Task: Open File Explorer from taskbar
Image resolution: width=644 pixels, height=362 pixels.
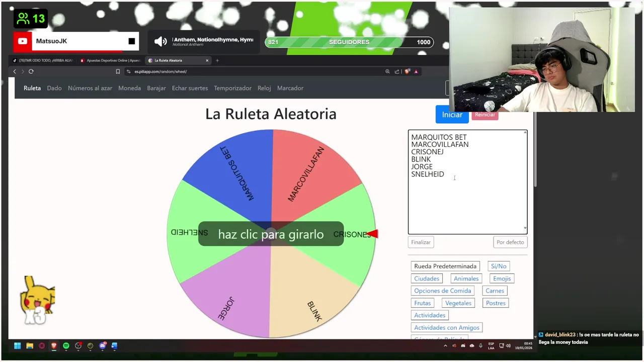Action: point(30,346)
